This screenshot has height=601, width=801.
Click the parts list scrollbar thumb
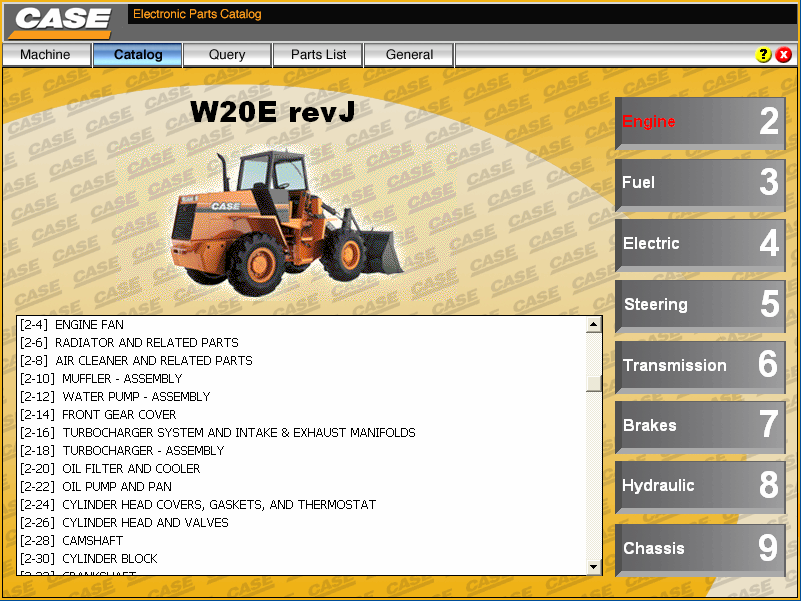pyautogui.click(x=594, y=383)
